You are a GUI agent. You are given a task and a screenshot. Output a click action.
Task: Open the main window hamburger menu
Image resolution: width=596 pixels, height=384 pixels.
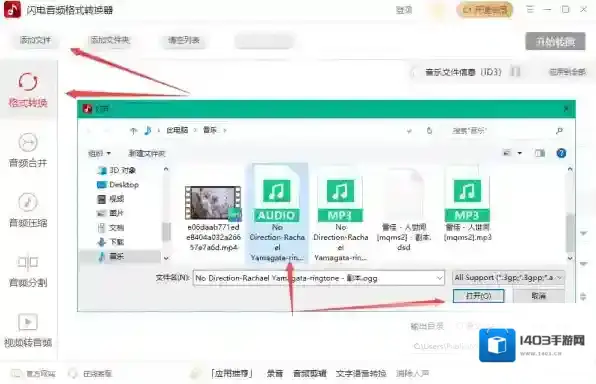pyautogui.click(x=530, y=10)
